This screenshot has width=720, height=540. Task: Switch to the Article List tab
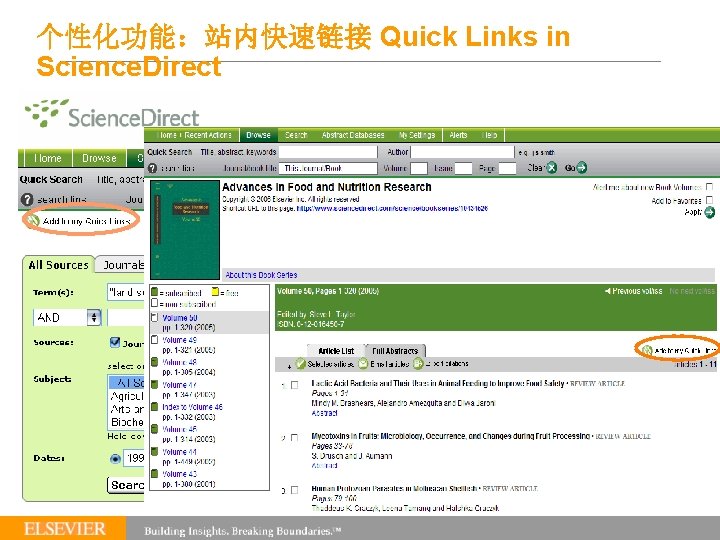tap(336, 351)
